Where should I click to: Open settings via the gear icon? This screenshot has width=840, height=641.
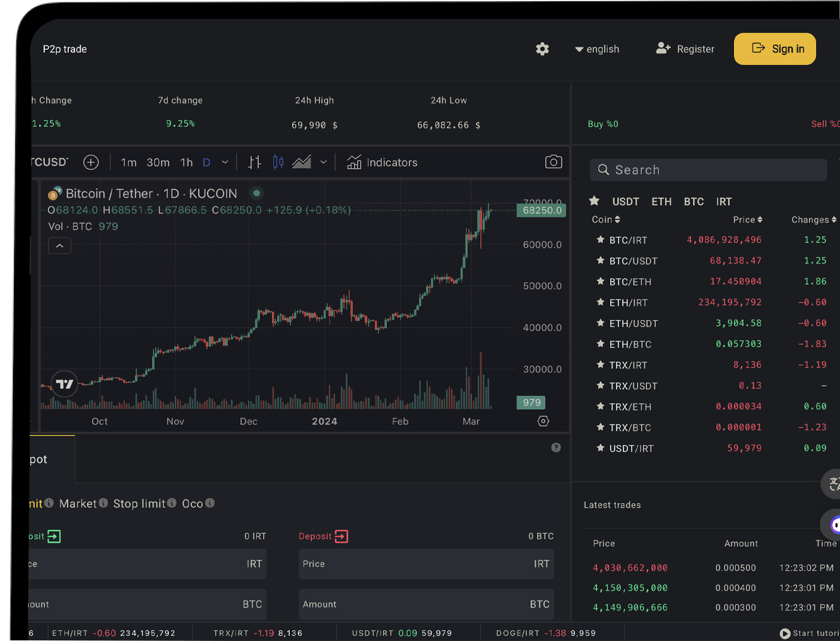click(x=542, y=49)
